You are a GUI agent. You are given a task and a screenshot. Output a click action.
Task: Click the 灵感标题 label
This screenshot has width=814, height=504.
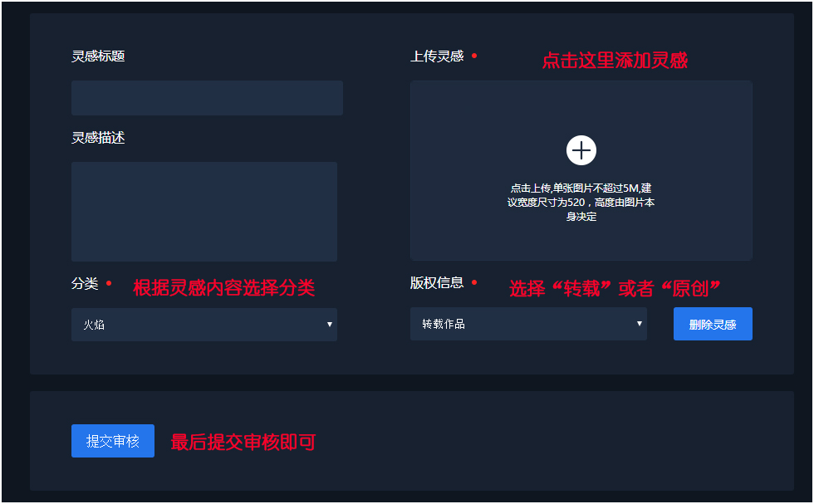[98, 56]
